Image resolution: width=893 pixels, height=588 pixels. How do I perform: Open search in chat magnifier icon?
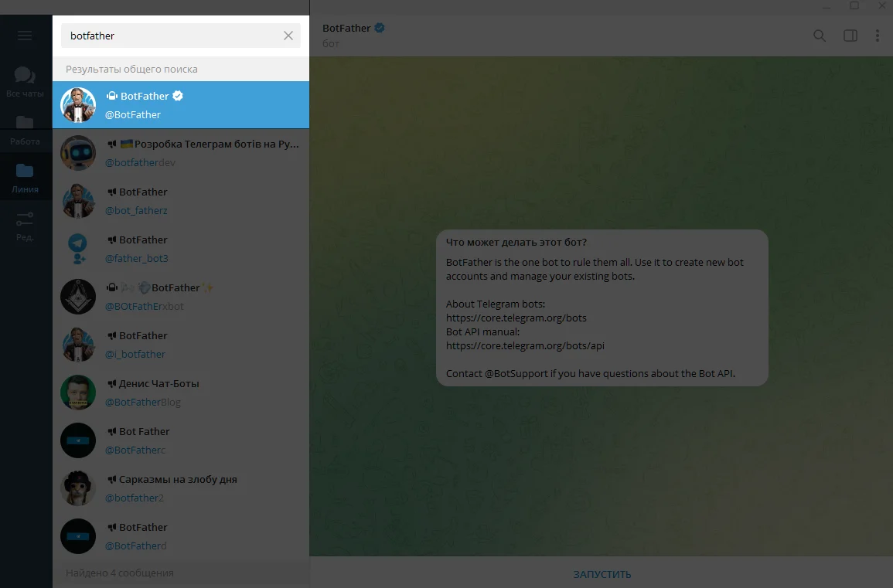tap(820, 36)
